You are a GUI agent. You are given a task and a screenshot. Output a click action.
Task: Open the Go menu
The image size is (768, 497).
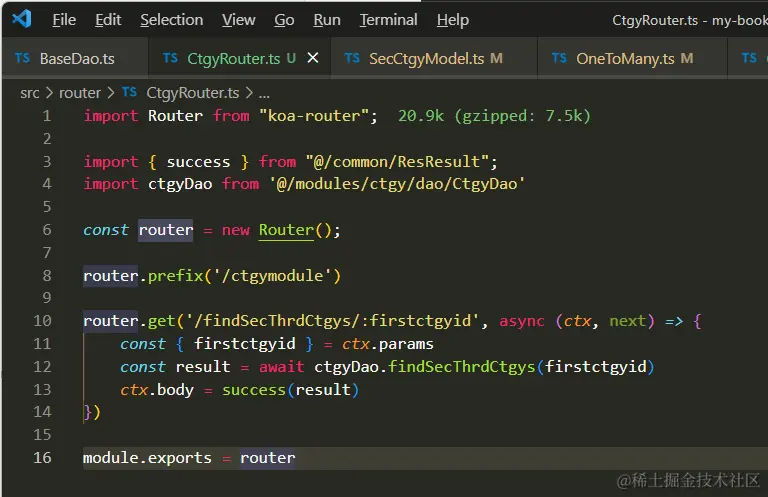pyautogui.click(x=284, y=20)
